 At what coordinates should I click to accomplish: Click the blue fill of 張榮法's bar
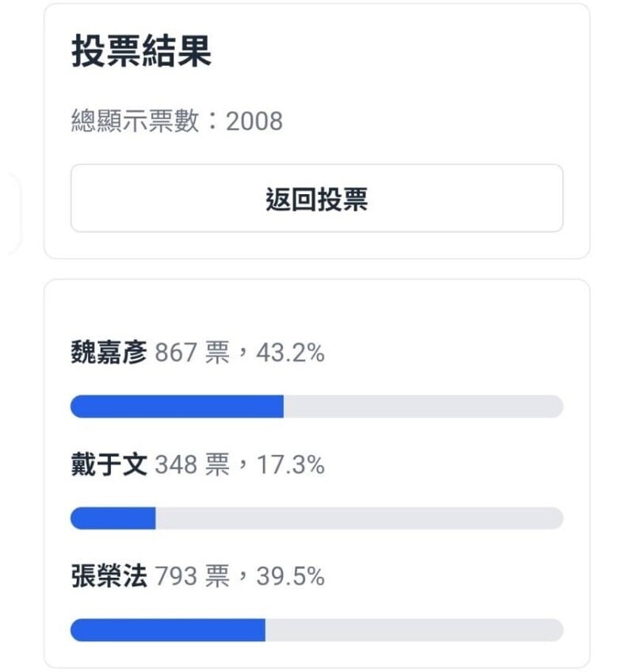pyautogui.click(x=167, y=630)
